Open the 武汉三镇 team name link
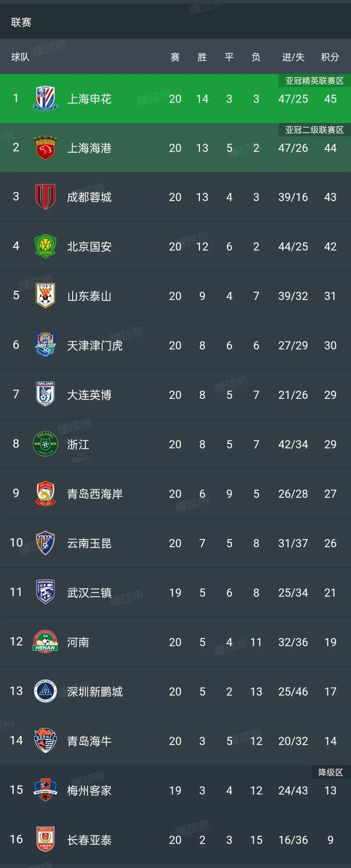The height and width of the screenshot is (868, 351). tap(89, 593)
